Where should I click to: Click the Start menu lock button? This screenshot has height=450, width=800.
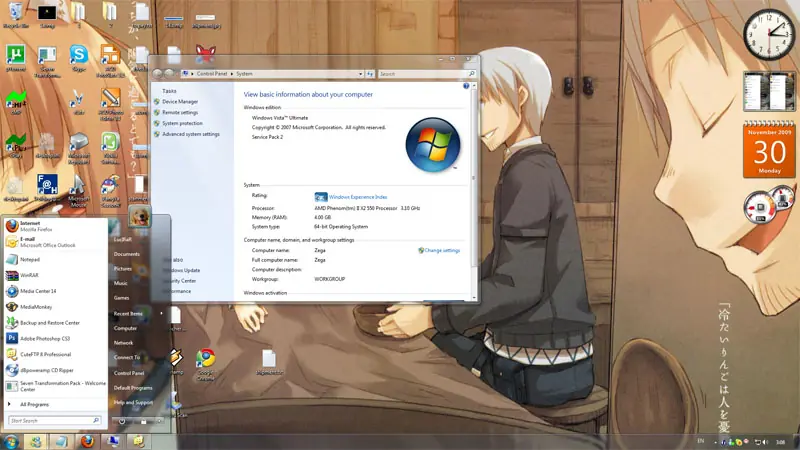pyautogui.click(x=143, y=421)
